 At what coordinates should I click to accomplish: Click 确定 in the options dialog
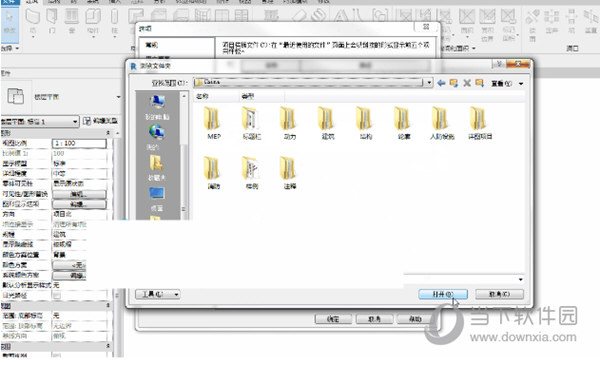tap(333, 319)
